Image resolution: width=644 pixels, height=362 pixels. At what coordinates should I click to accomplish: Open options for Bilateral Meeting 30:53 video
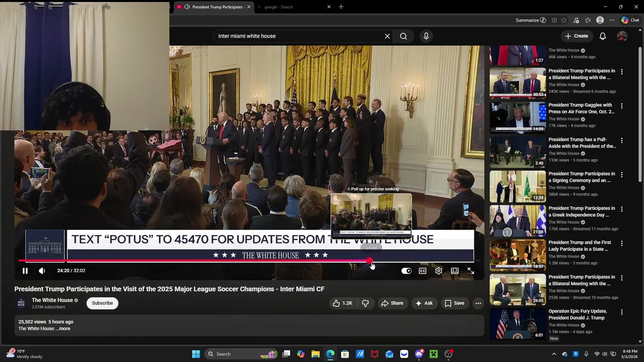point(622,72)
